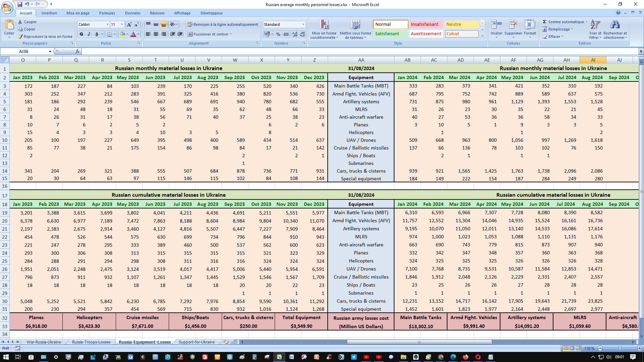Increase font size with large A icon
Screen dimensions: 644x362
click(129, 24)
